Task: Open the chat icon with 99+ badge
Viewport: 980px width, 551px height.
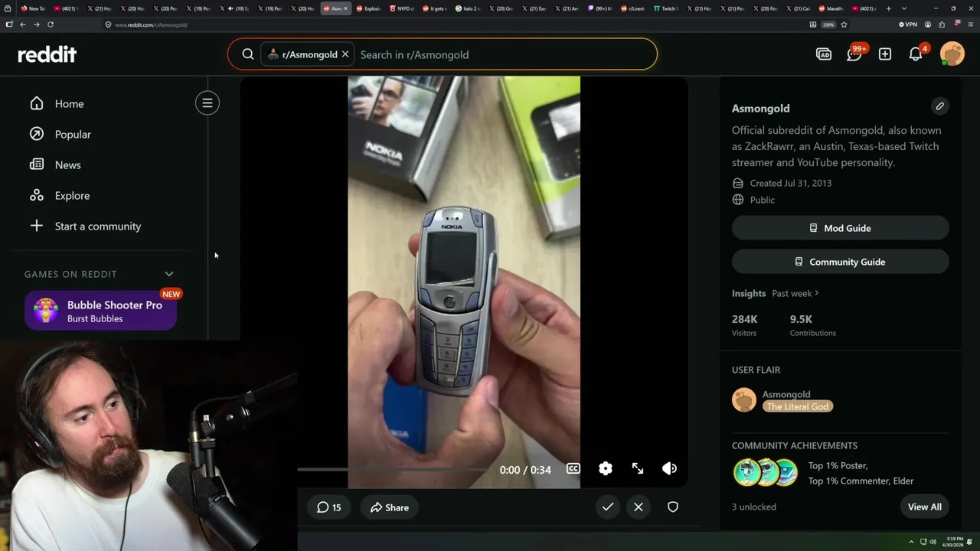Action: pos(854,54)
